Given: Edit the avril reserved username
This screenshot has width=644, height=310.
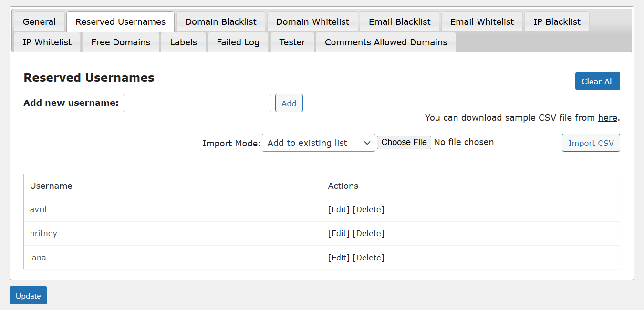Looking at the screenshot, I should pyautogui.click(x=339, y=209).
